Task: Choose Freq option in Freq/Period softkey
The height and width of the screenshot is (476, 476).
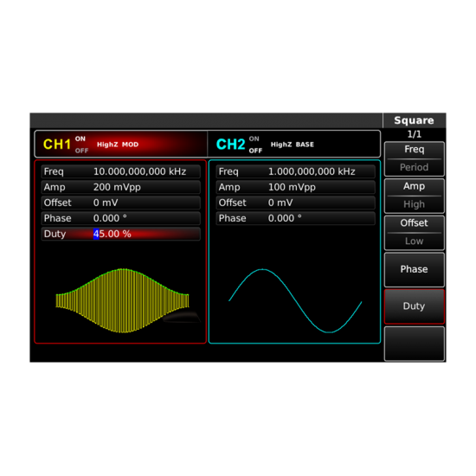Action: (414, 150)
